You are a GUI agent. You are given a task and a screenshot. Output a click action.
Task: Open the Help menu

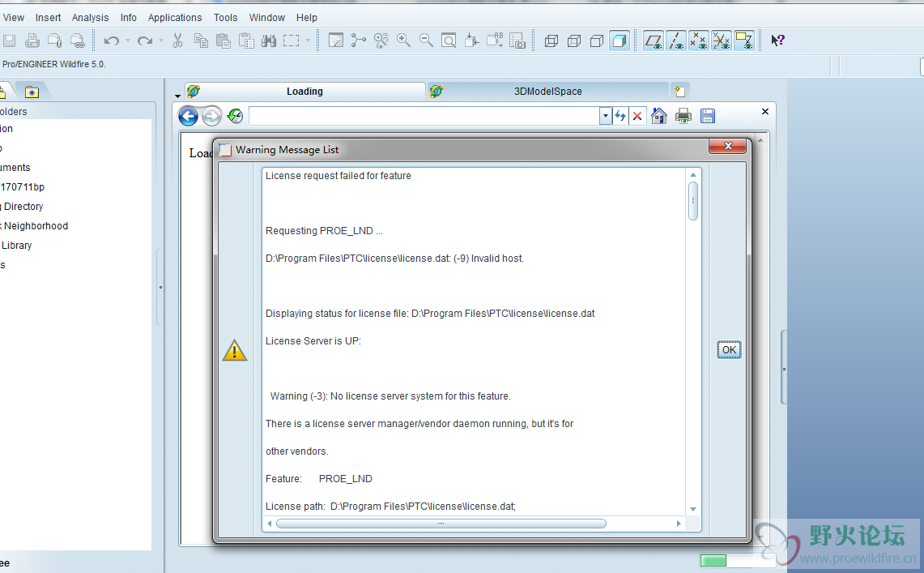tap(306, 18)
